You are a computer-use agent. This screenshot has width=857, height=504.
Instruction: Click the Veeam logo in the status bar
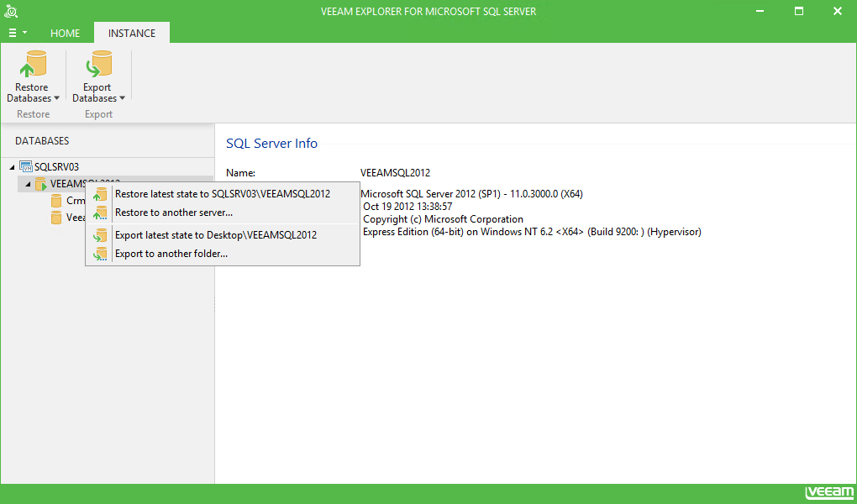829,492
